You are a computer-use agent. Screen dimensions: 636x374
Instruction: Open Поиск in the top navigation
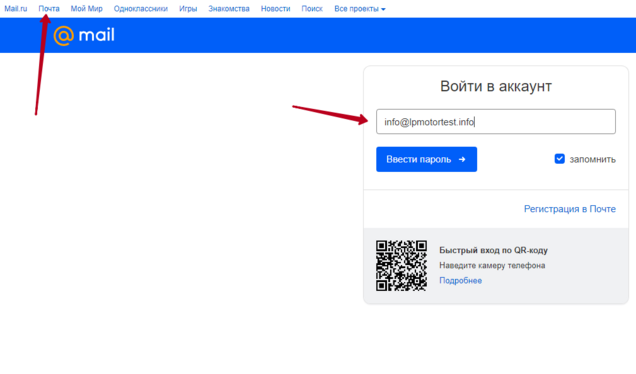[x=312, y=9]
